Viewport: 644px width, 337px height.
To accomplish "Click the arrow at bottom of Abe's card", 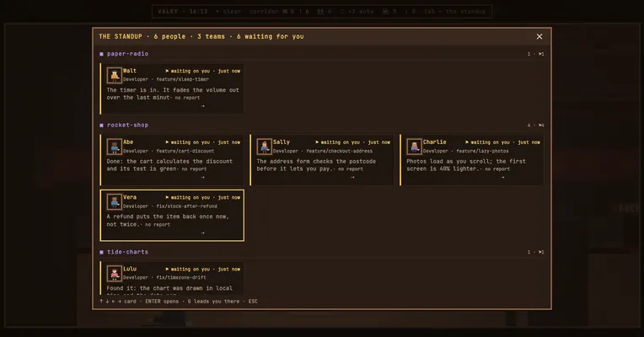I will pyautogui.click(x=202, y=177).
